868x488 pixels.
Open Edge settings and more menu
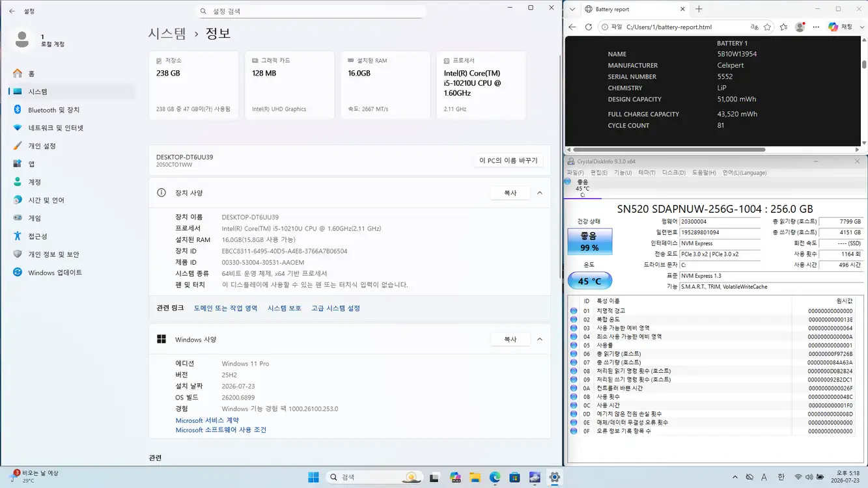pos(816,27)
